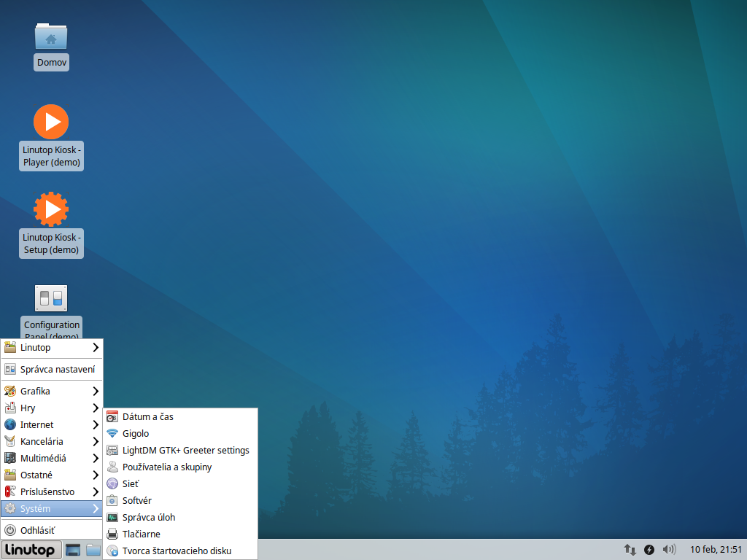
Task: Click the pencil cup icon beside Kancelária
Action: click(x=10, y=441)
